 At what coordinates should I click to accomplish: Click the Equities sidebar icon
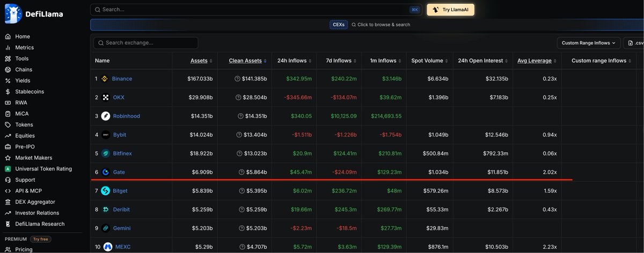[8, 136]
